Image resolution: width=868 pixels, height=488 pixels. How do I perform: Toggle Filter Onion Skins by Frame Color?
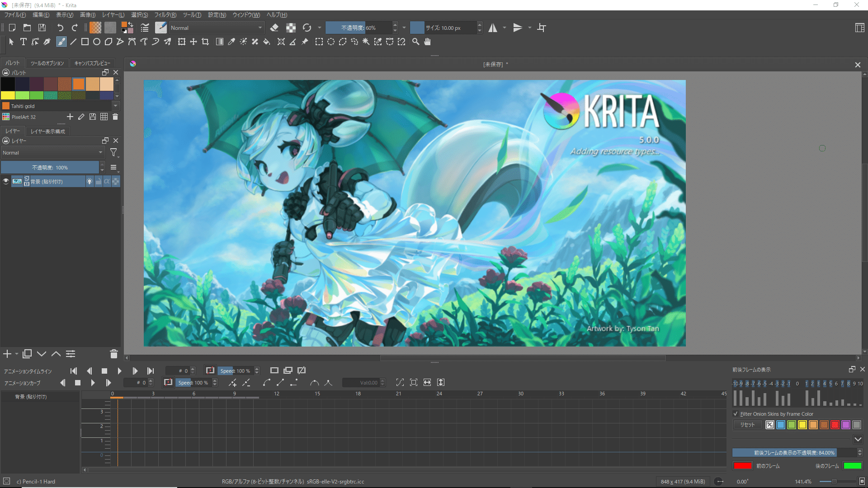coord(736,413)
